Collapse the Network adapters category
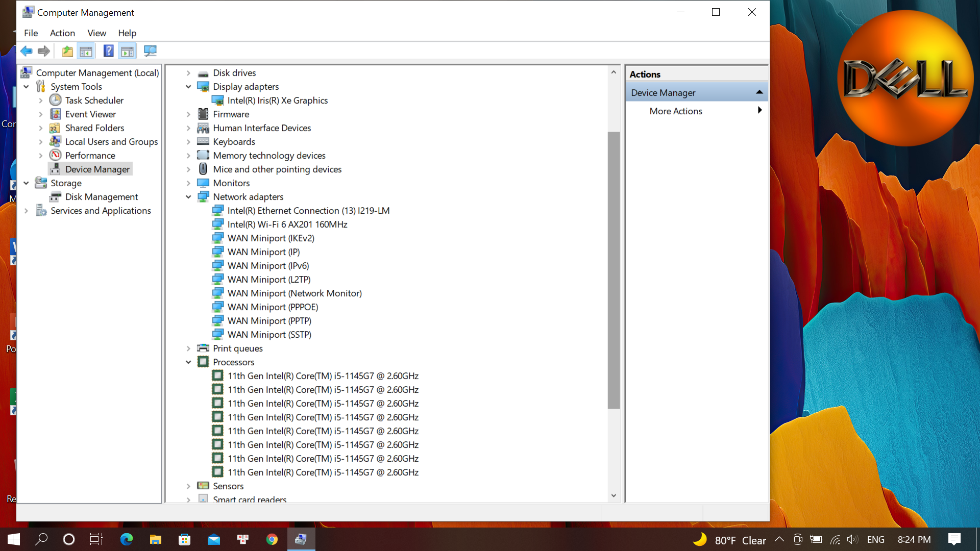 coord(188,197)
